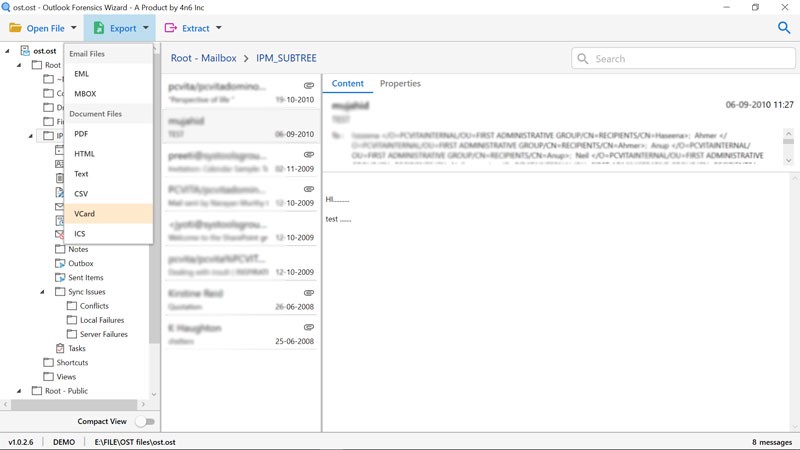Collapse the Root - Public node
800x450 pixels.
click(x=19, y=391)
